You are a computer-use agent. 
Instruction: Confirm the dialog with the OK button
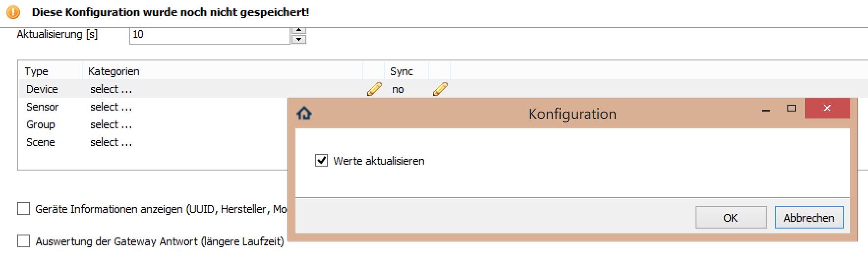pos(731,217)
